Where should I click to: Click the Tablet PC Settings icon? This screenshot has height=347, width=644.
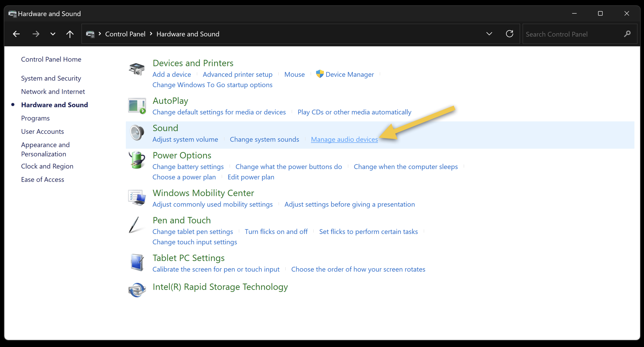click(137, 262)
